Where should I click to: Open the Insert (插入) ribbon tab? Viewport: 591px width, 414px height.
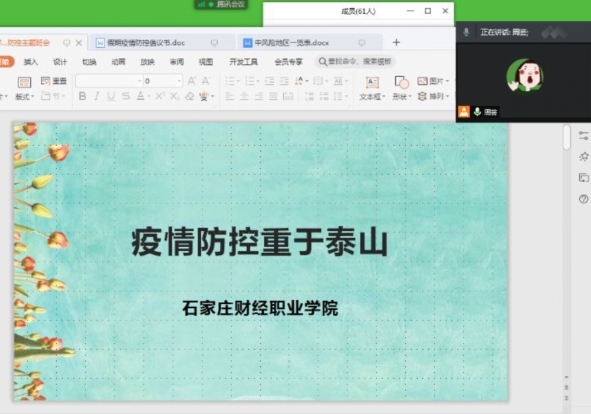click(31, 62)
